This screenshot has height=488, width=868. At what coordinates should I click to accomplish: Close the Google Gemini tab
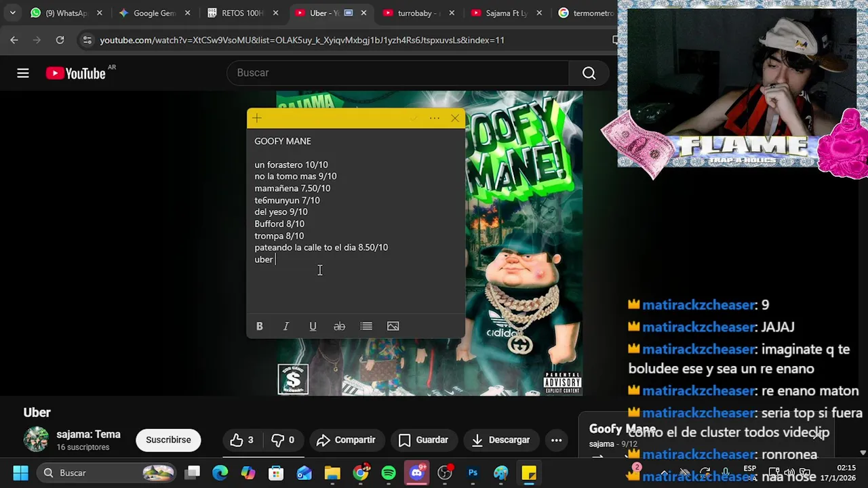click(188, 13)
